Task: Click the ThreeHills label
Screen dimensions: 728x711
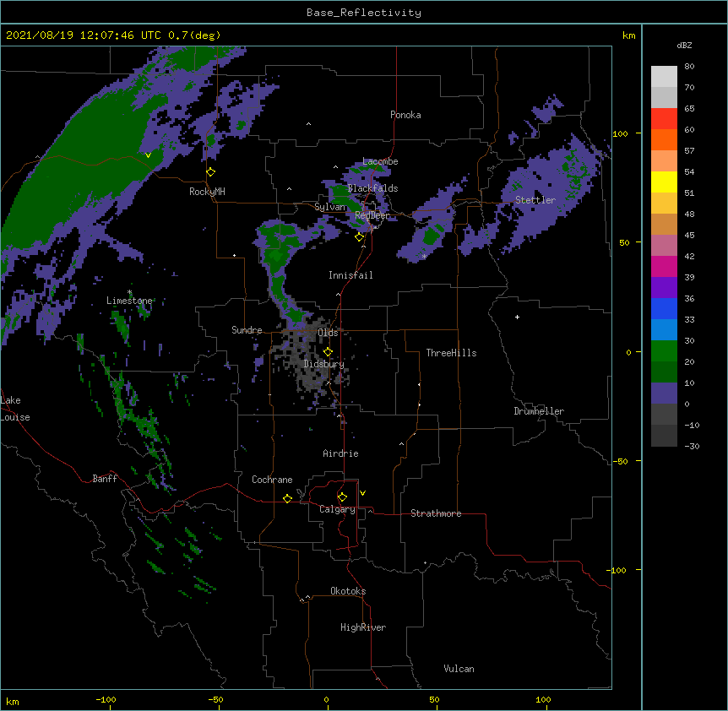Action: click(x=451, y=353)
